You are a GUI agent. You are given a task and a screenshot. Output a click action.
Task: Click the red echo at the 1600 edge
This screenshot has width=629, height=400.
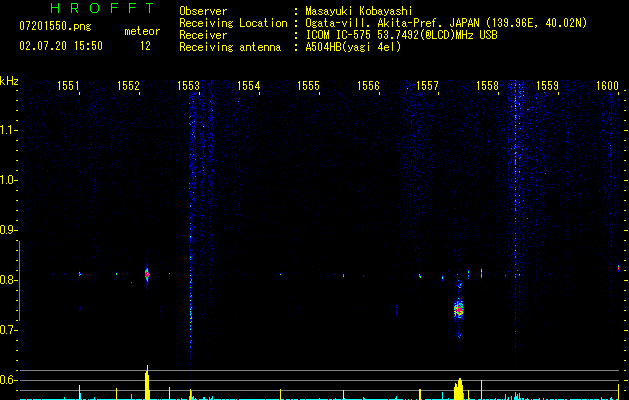pos(618,268)
